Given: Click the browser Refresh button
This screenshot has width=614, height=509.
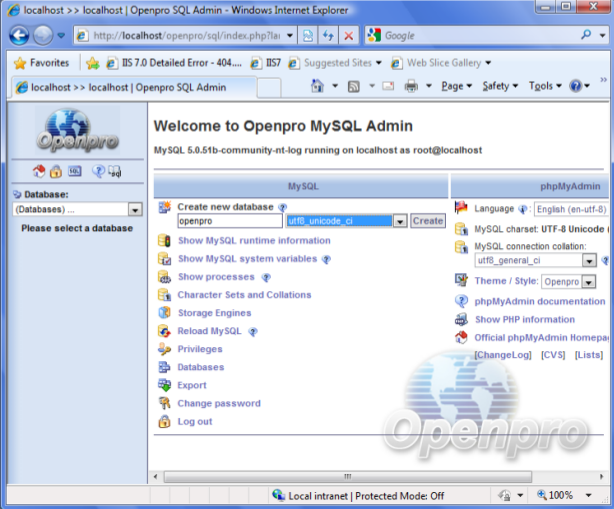Looking at the screenshot, I should 327,36.
